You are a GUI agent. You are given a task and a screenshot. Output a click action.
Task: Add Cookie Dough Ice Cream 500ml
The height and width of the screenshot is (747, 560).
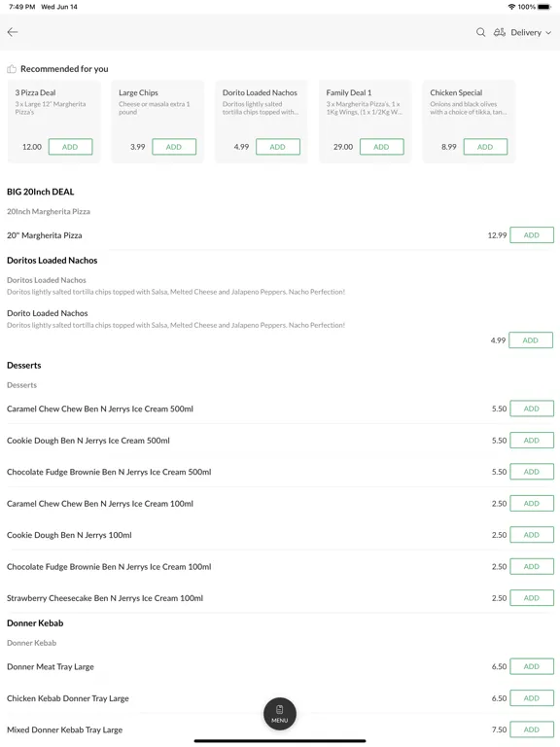pyautogui.click(x=532, y=441)
